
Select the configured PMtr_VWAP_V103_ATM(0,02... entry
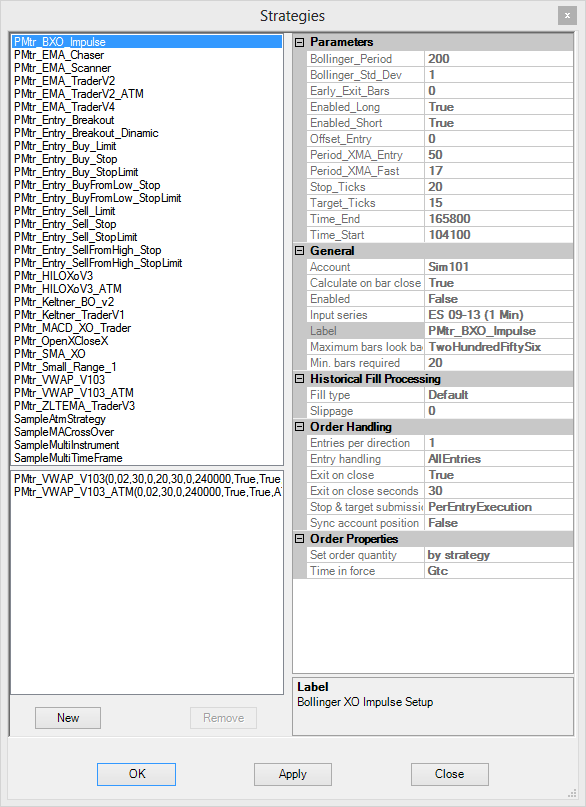pyautogui.click(x=147, y=492)
